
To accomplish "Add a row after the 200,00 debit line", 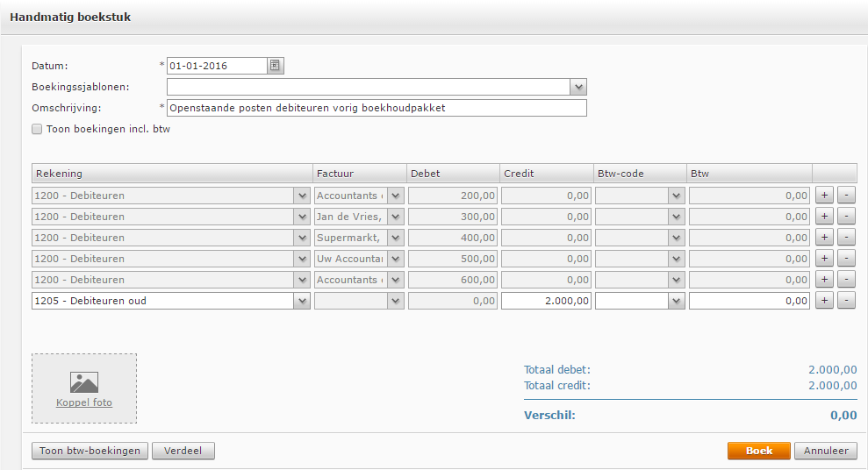I will [x=824, y=196].
